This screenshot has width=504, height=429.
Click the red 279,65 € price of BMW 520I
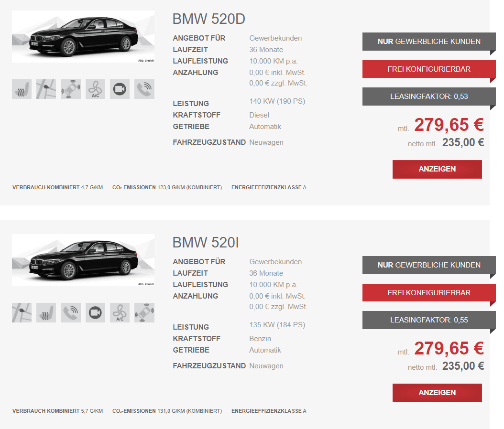pyautogui.click(x=449, y=348)
